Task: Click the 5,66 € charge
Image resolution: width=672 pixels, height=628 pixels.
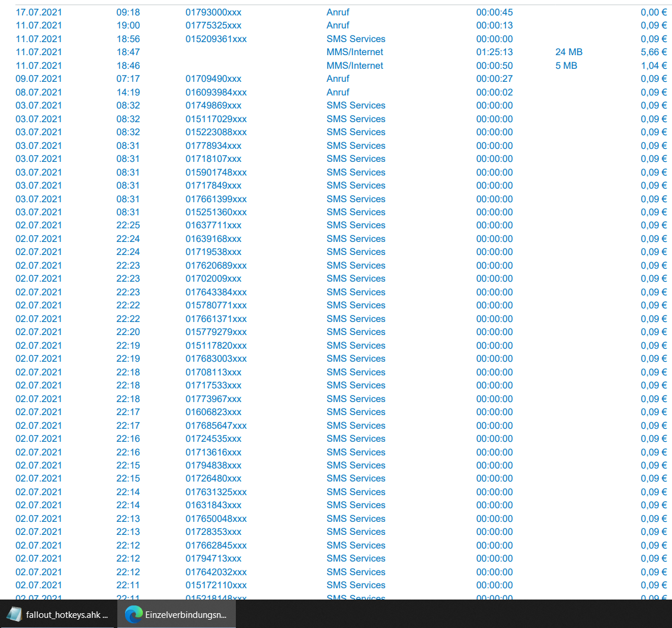Action: pos(654,52)
